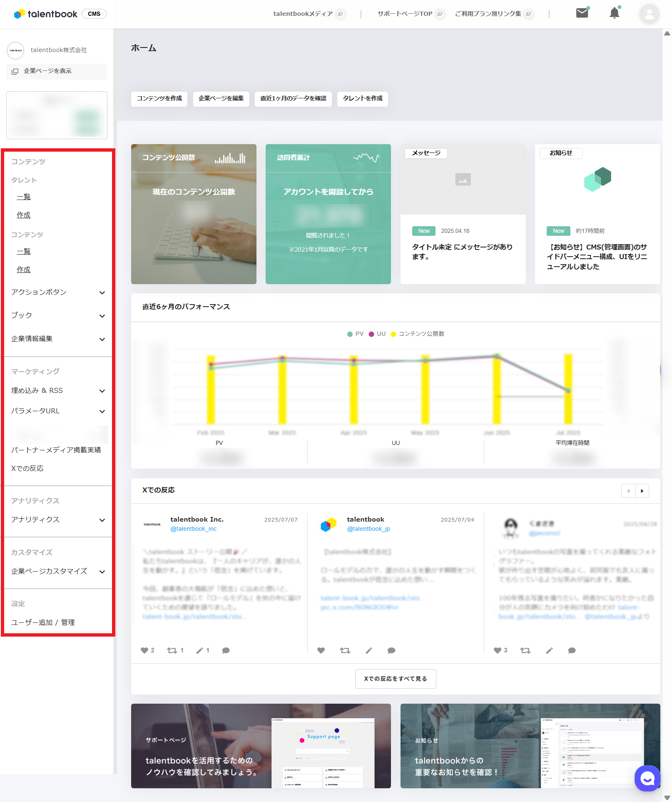Reply to the @talentbook_jp post
Viewport: 672px width, 802px height.
391,650
